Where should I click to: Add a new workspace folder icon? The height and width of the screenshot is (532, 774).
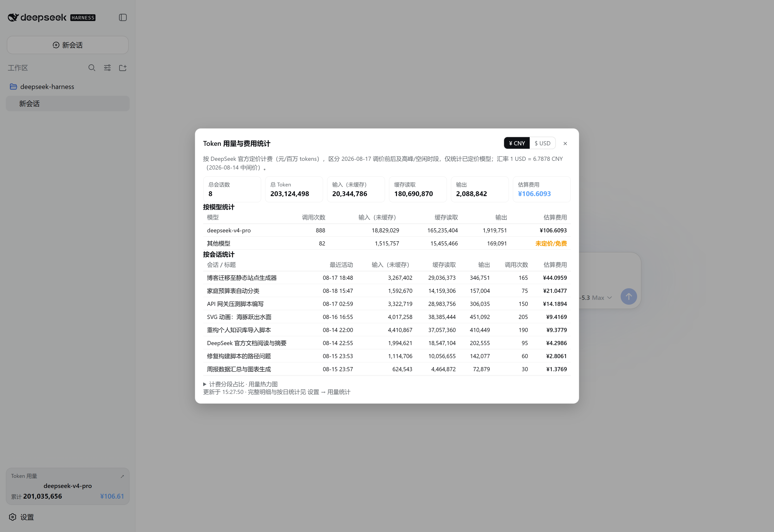tap(123, 68)
